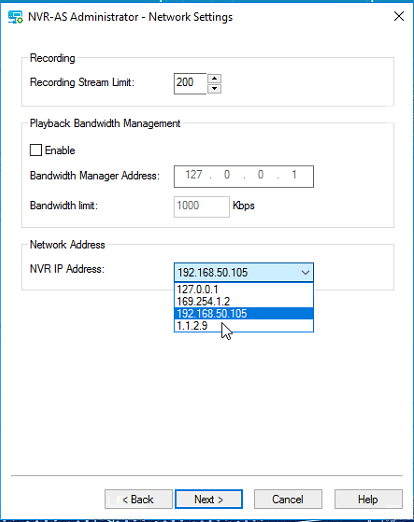Image resolution: width=414 pixels, height=522 pixels.
Task: Click the Bandwidth Manager Address IP field
Action: pos(244,176)
